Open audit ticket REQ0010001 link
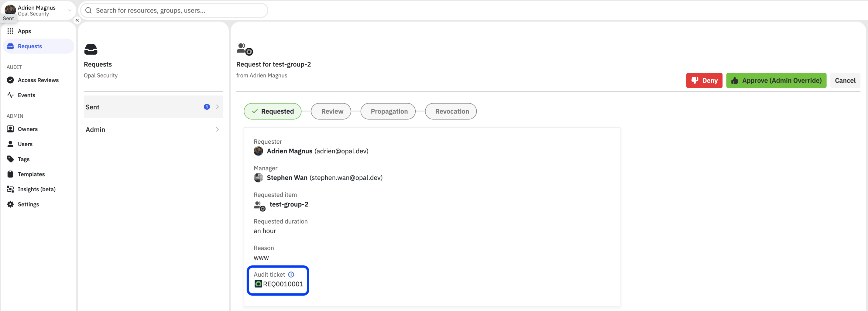868x311 pixels. [283, 284]
